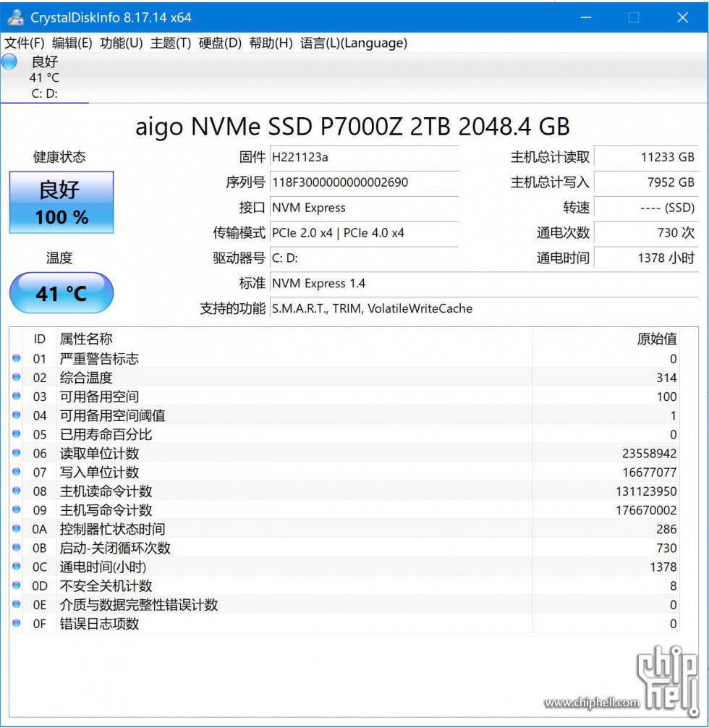709x728 pixels.
Task: Click the 固件 field H221123a
Action: (364, 157)
